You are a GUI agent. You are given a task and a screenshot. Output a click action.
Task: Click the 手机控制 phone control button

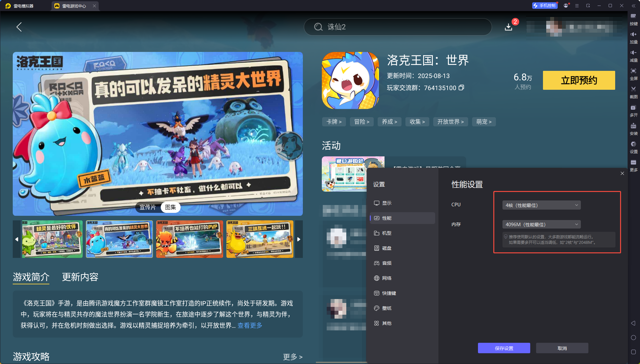click(x=545, y=6)
